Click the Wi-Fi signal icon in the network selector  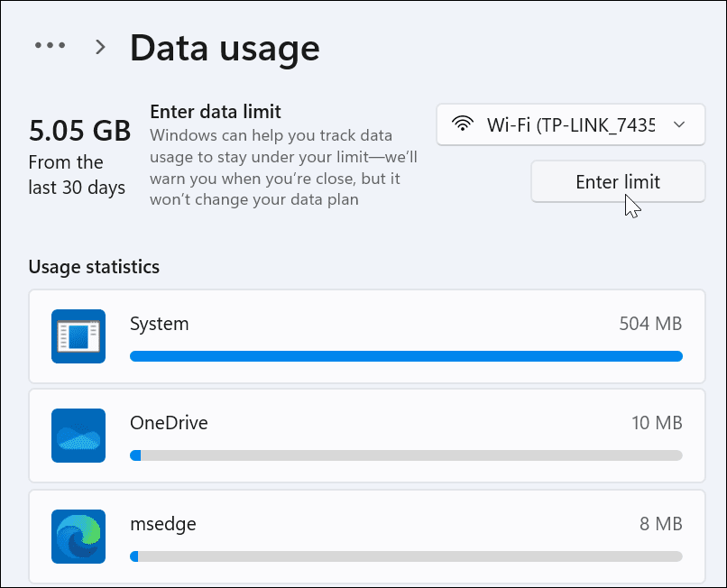pos(464,124)
